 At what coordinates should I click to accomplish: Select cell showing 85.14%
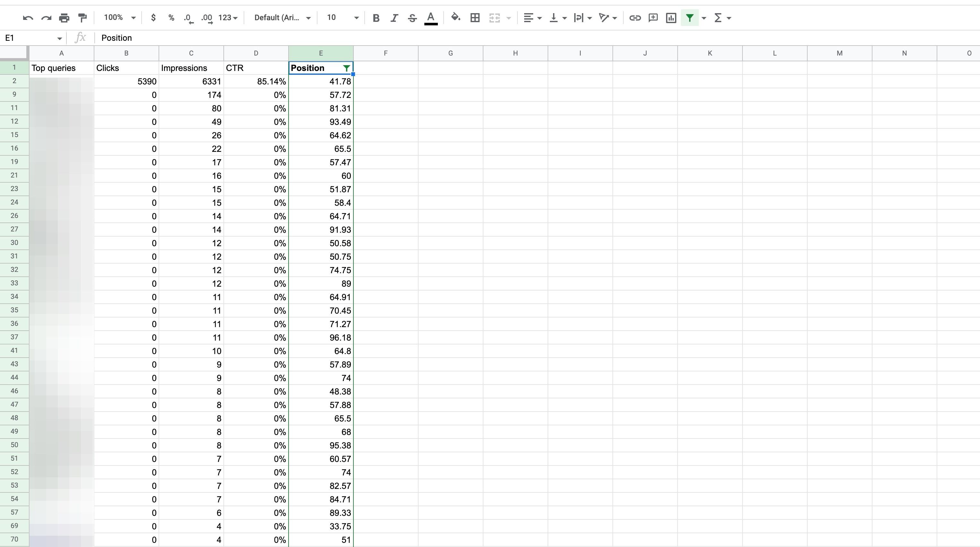(x=256, y=82)
